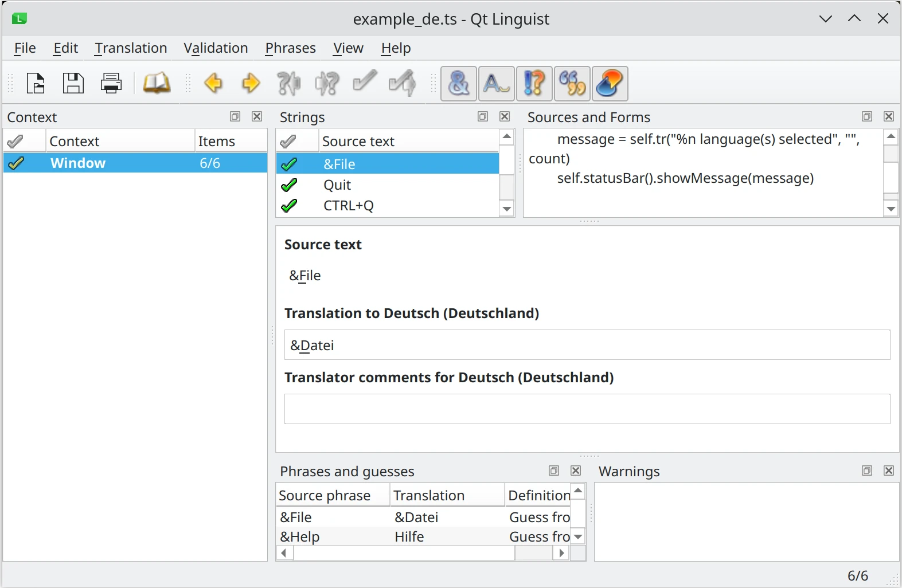Click the Save icon in toolbar
This screenshot has height=588, width=902.
[73, 84]
